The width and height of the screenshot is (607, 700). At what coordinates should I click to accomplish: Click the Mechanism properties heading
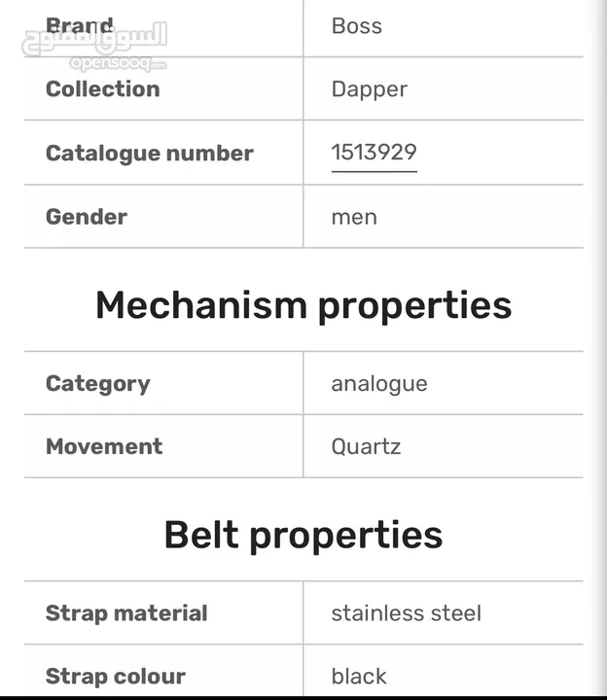tap(303, 305)
